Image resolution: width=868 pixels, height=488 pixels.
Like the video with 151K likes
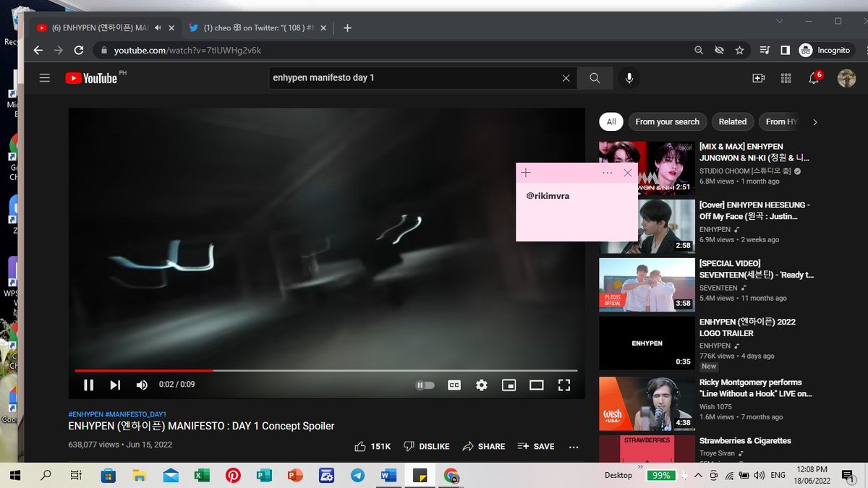(373, 447)
